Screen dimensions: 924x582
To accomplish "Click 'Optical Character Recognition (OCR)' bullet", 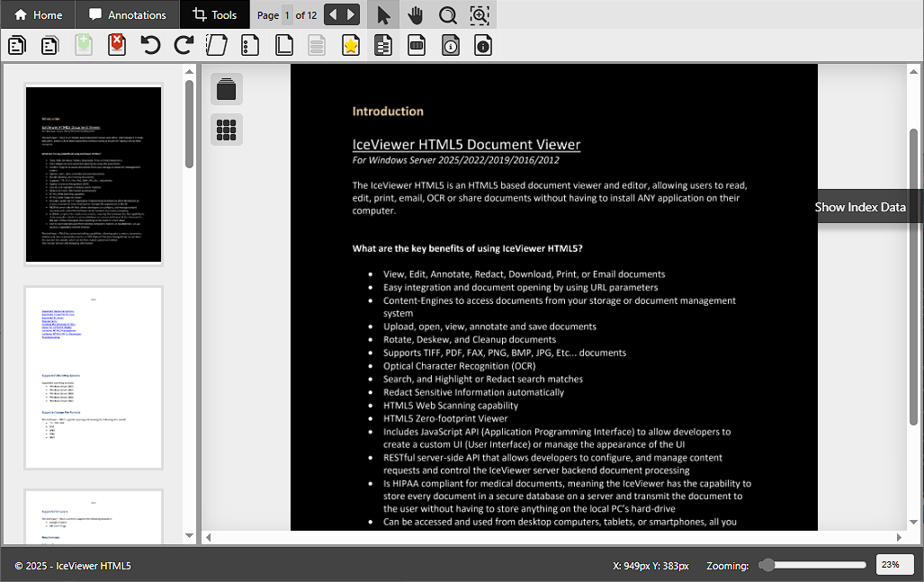I will [459, 366].
